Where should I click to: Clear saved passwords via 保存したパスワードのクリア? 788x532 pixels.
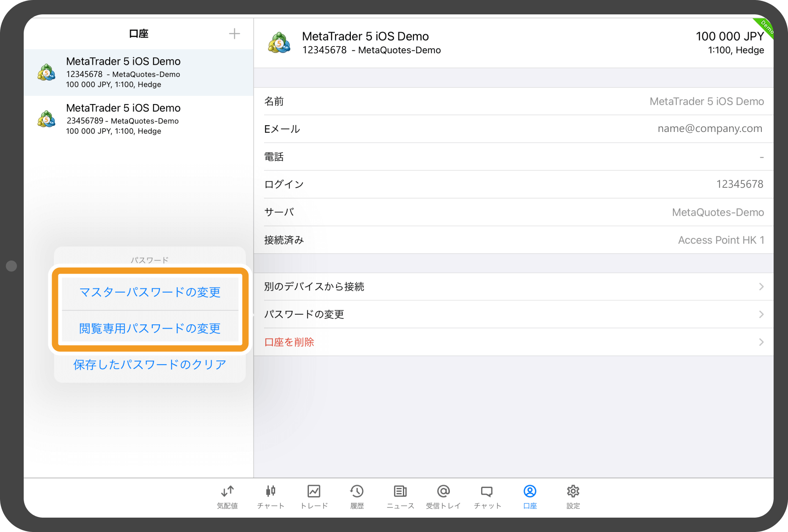tap(149, 364)
